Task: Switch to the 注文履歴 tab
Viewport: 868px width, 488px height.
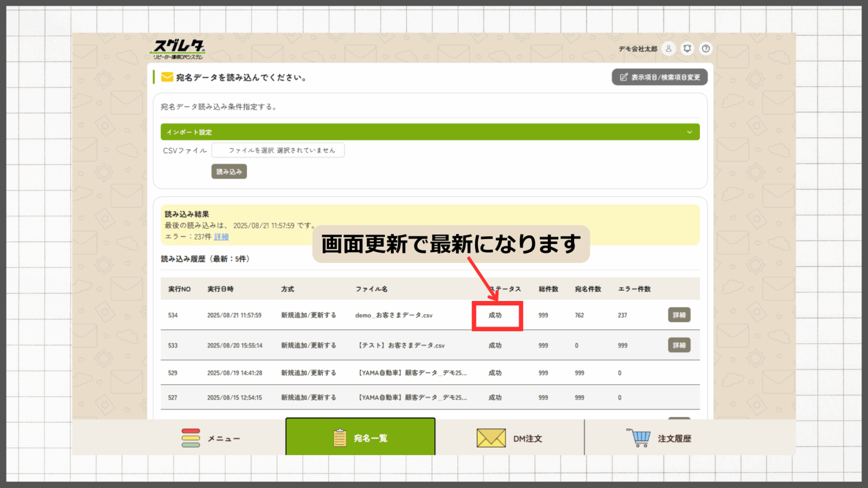Action: 674,438
